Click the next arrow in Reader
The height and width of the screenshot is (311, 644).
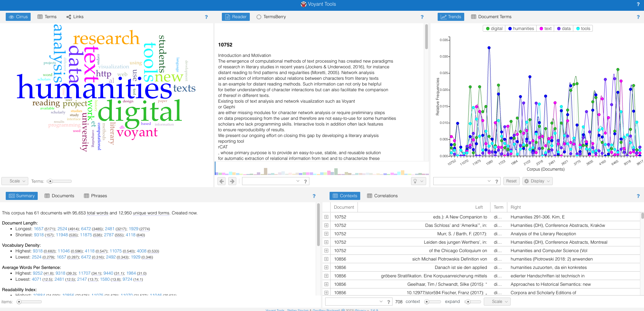point(232,181)
